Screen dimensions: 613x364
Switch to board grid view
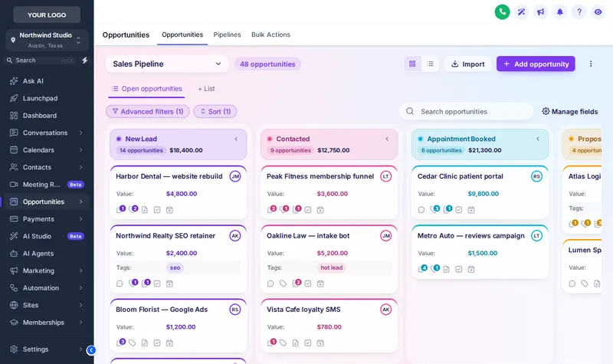coord(412,64)
